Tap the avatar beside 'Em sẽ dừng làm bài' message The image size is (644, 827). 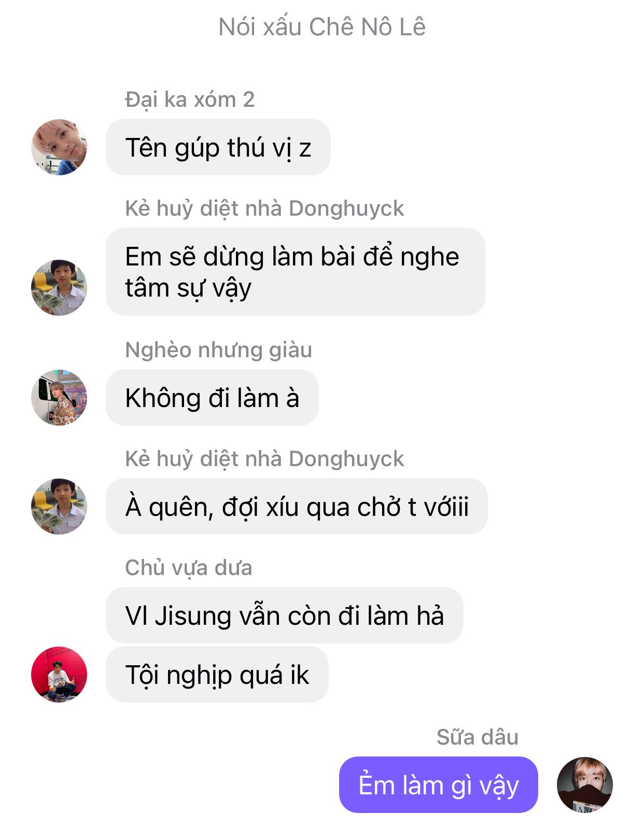(x=59, y=287)
